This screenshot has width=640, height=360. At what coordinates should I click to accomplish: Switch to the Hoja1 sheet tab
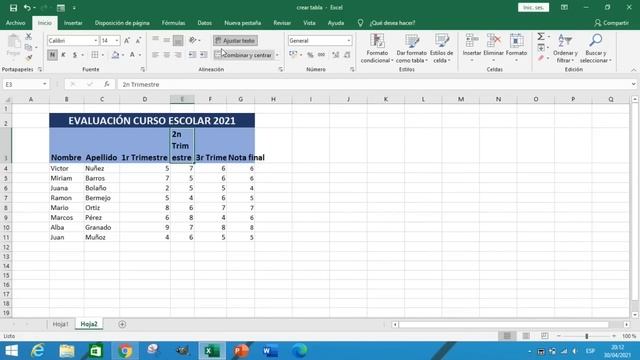(x=60, y=324)
